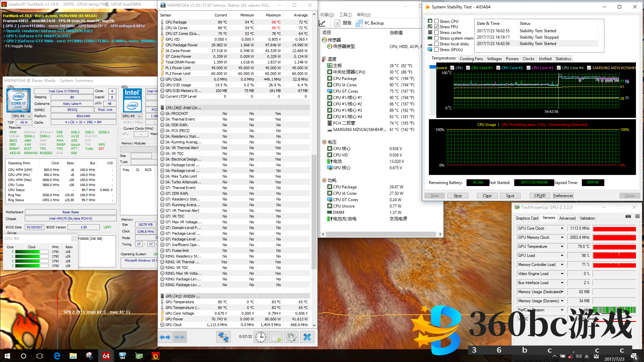
Task: Click the HWiNFO network computers icon
Action: (223, 337)
